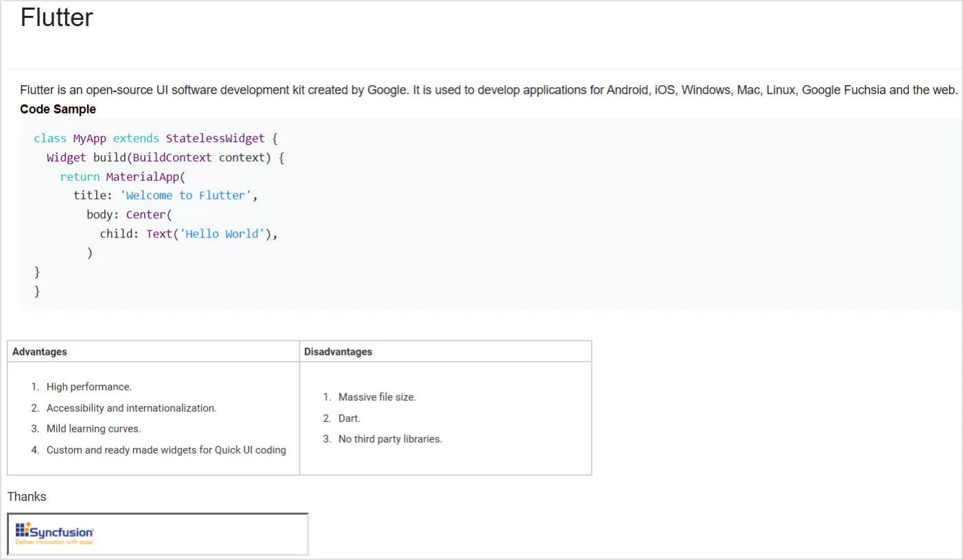Click the "High performance." list item
This screenshot has width=963, height=560.
point(89,387)
